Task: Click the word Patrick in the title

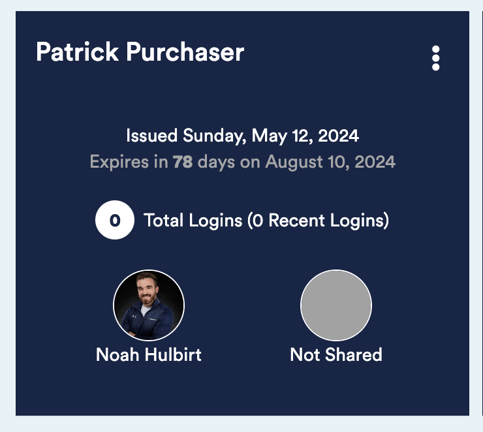Action: point(77,52)
